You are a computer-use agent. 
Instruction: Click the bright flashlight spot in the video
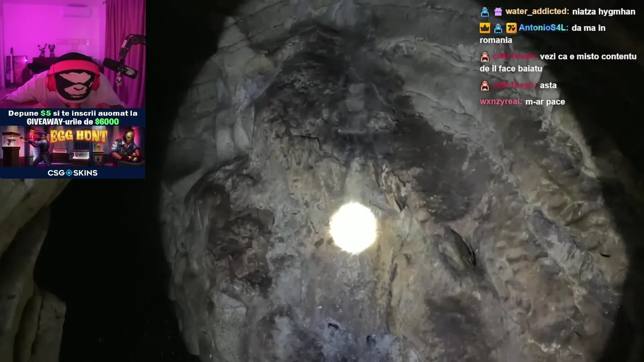click(354, 228)
